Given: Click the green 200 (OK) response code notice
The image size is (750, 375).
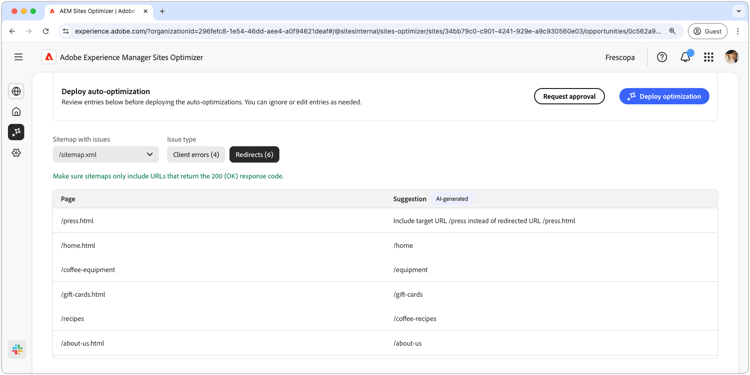Looking at the screenshot, I should (168, 176).
